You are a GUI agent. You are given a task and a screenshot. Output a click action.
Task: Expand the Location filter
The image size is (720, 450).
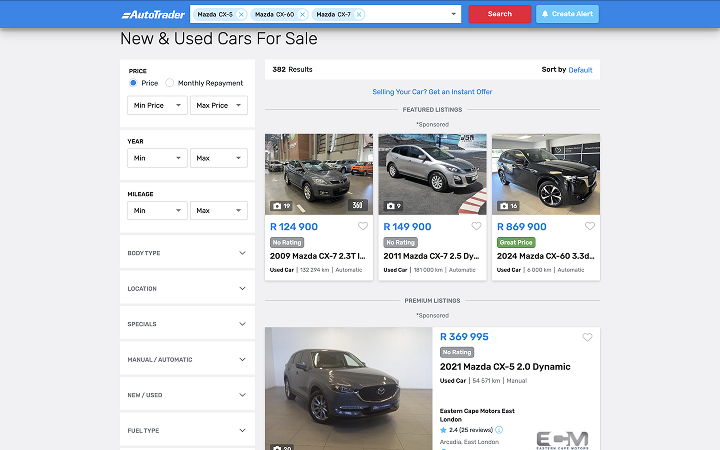pos(187,288)
